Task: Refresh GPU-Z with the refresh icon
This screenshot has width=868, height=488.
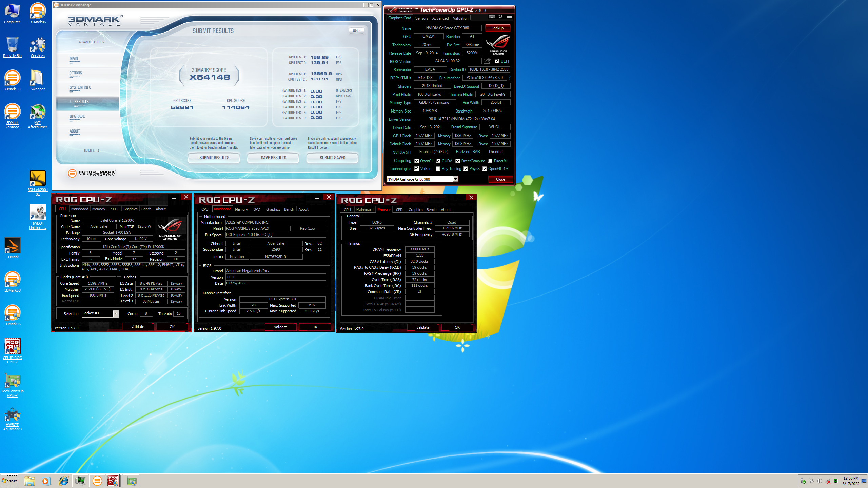Action: (500, 16)
